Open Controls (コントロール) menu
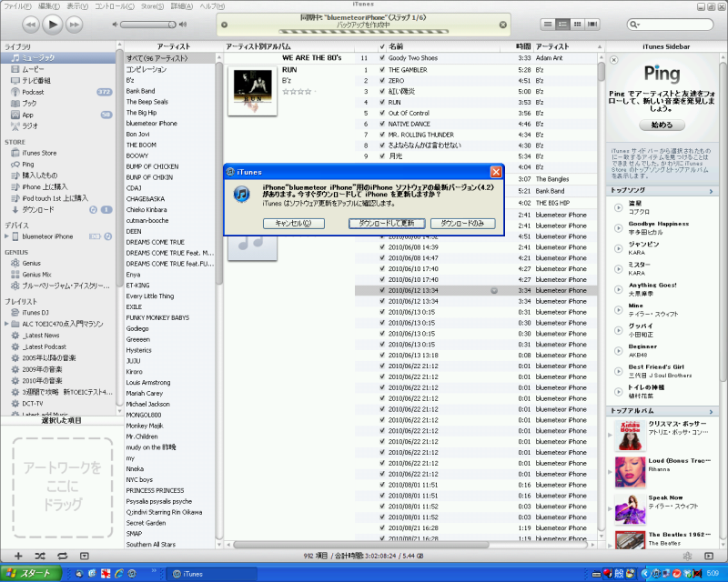This screenshot has height=582, width=728. point(115,6)
